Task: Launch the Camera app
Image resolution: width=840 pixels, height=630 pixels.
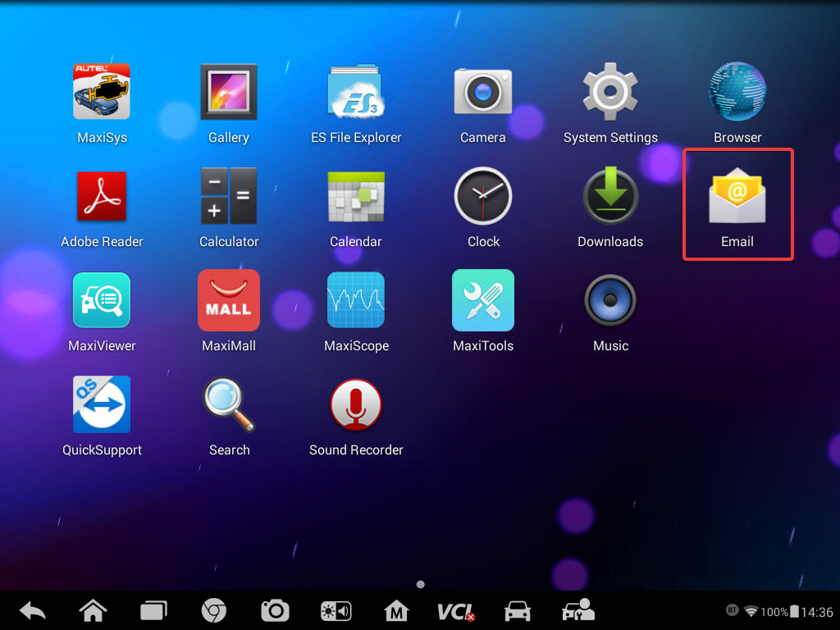Action: pos(483,92)
